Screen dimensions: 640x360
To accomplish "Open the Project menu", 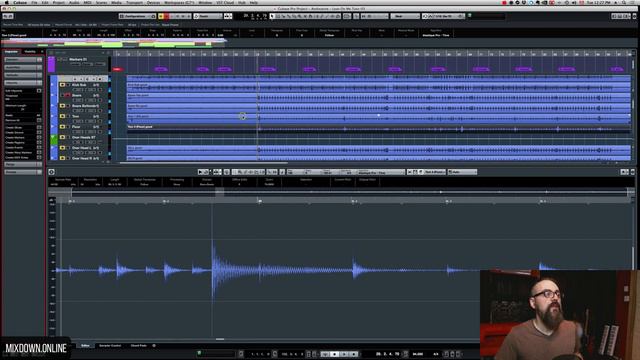I will pos(59,2).
